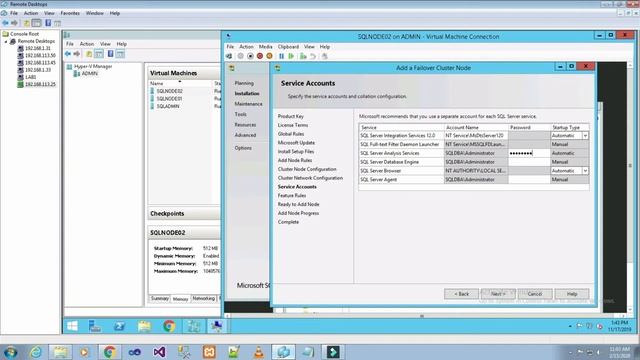Click Help button in setup wizard

[x=572, y=294]
